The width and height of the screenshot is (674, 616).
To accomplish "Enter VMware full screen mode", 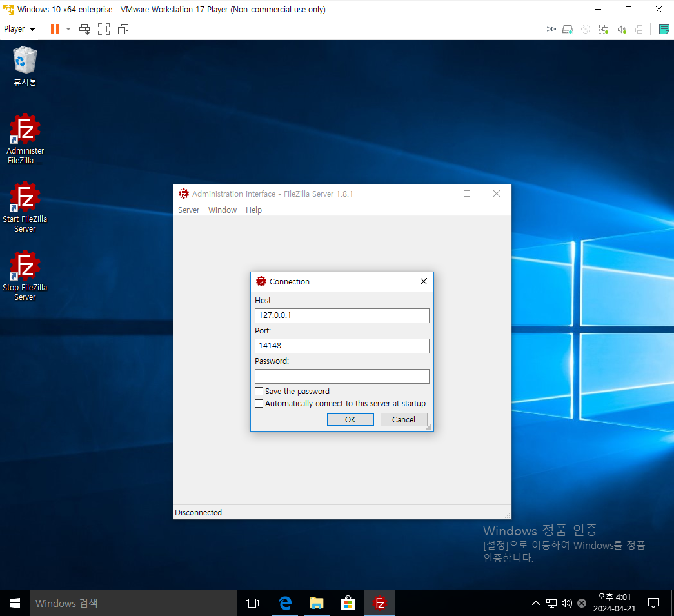I will tap(104, 29).
